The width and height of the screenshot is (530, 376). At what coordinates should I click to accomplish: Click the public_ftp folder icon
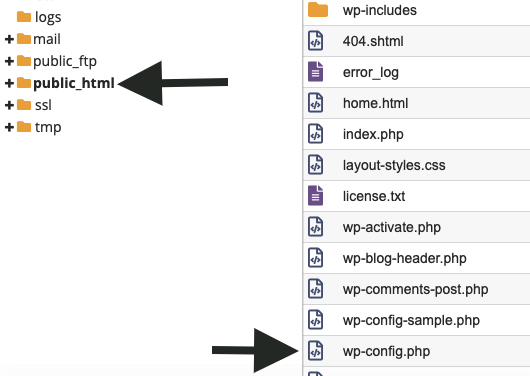[24, 61]
